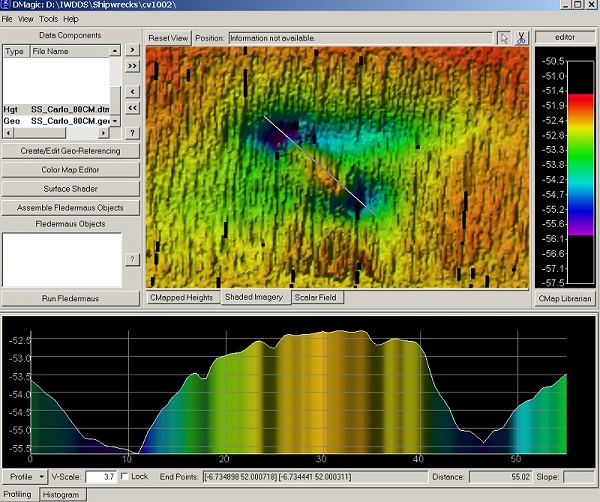The image size is (600, 502).
Task: Click the white profile line on map
Action: 320,166
